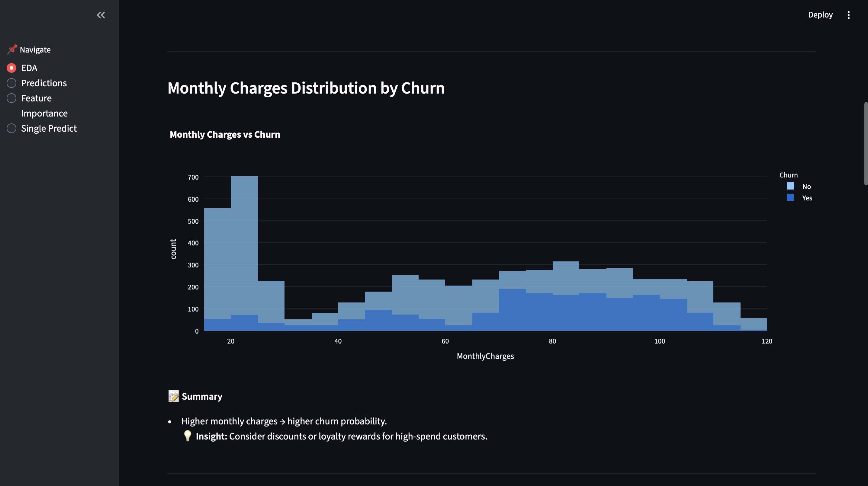
Task: Click the Churn legend title
Action: point(789,175)
